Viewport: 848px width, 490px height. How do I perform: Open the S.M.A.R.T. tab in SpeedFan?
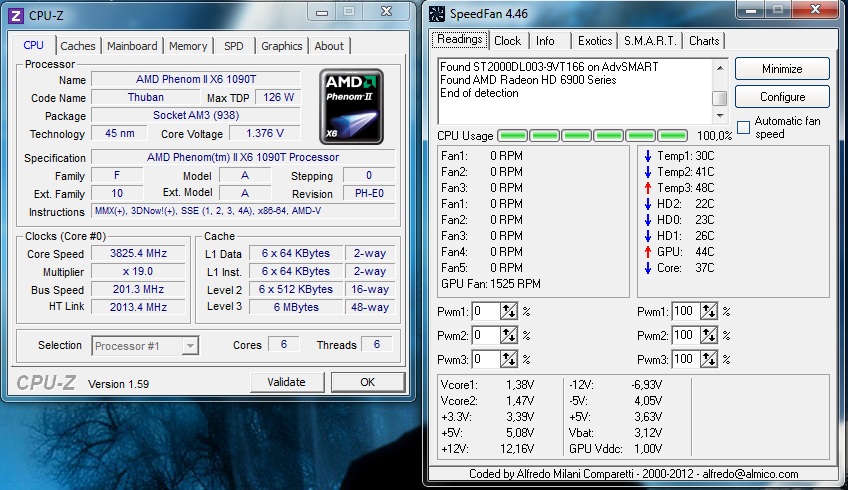coord(650,41)
